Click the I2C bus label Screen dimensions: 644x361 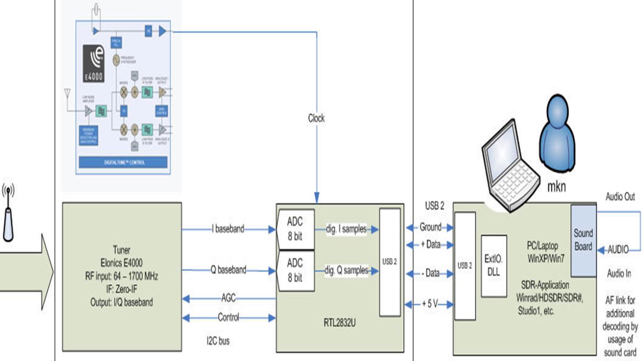coord(218,341)
